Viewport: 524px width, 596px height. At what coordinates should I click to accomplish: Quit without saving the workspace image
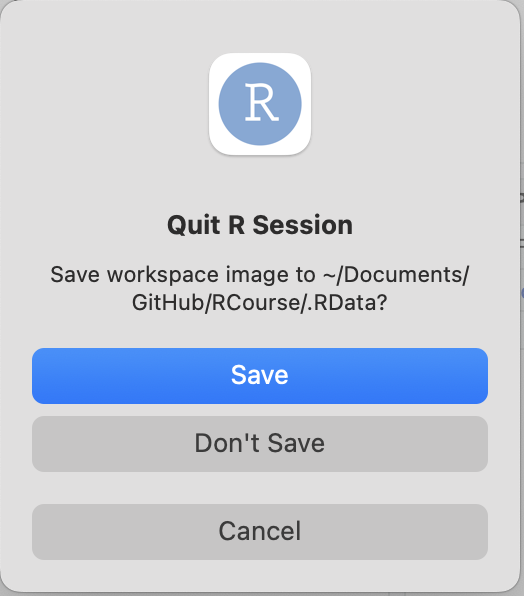(260, 444)
